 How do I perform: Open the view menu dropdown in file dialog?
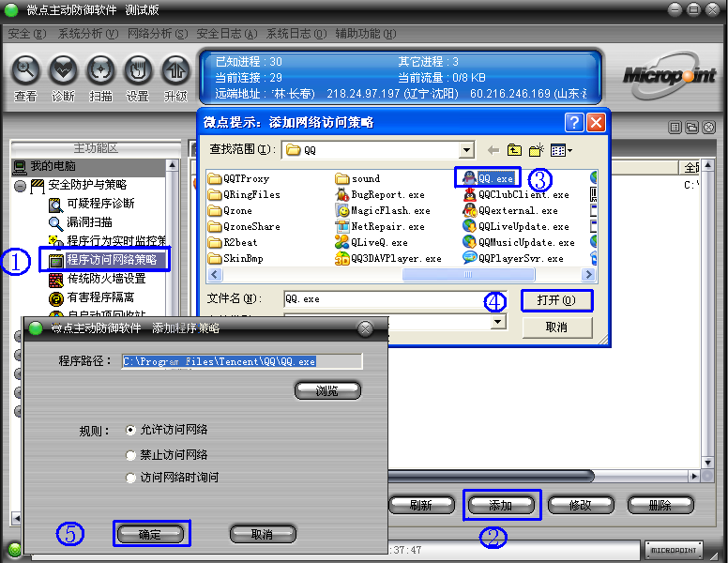coord(562,149)
